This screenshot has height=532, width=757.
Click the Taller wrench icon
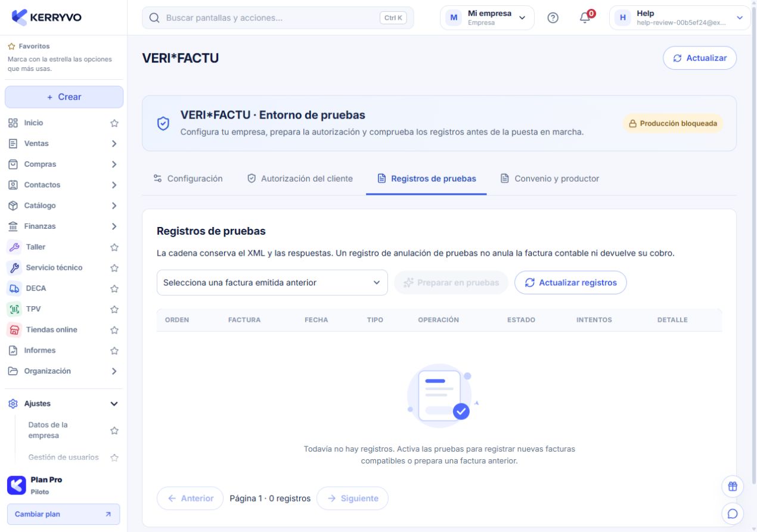(x=14, y=247)
